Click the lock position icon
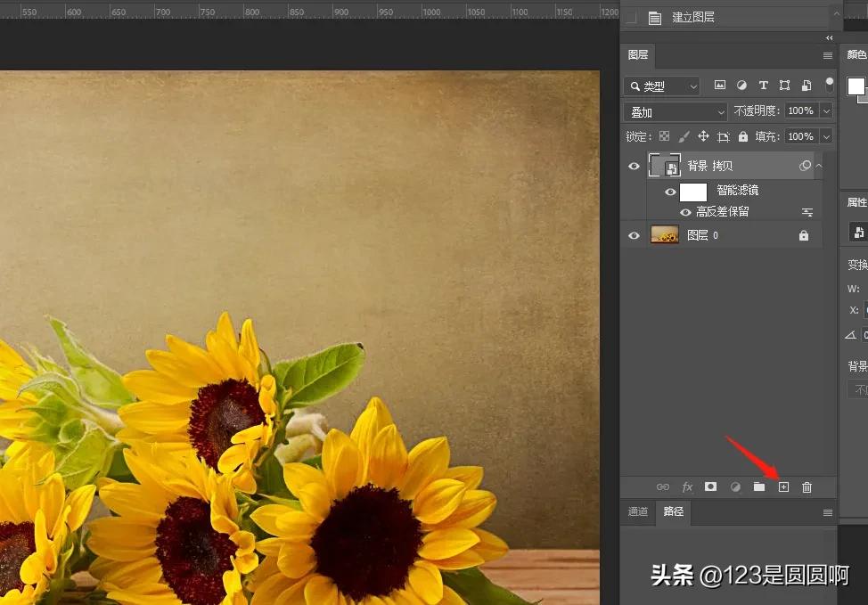This screenshot has width=868, height=605. 703,135
